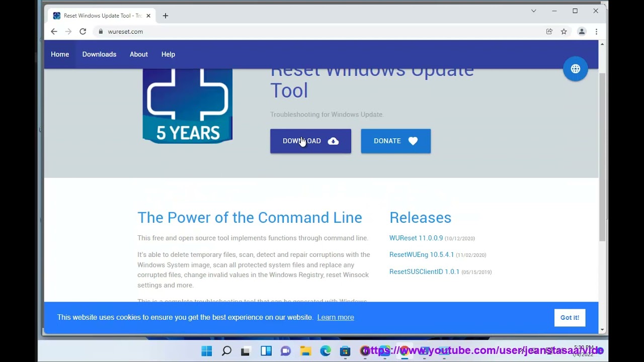
Task: Click the browser back arrow
Action: [54, 32]
